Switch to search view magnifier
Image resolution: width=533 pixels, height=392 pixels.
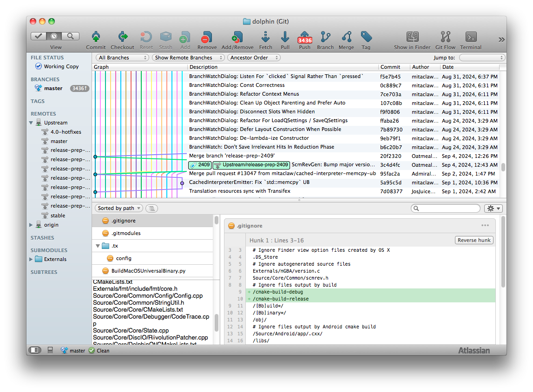tap(70, 36)
